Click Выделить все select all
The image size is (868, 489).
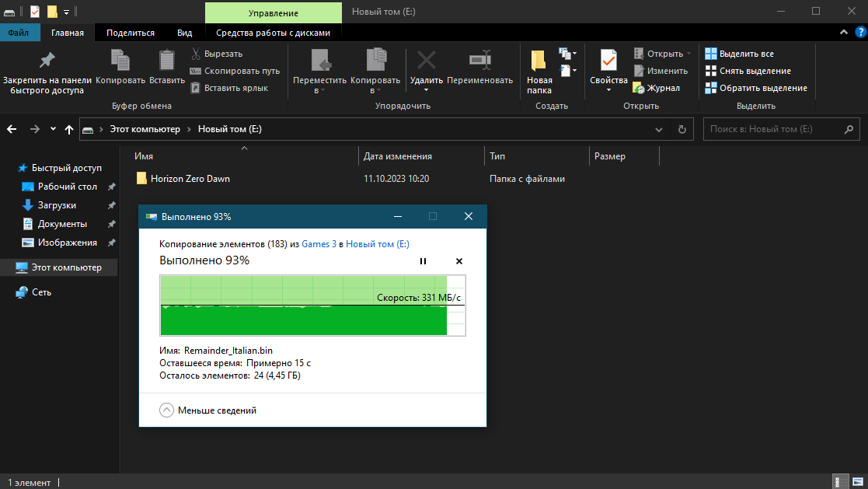click(739, 54)
